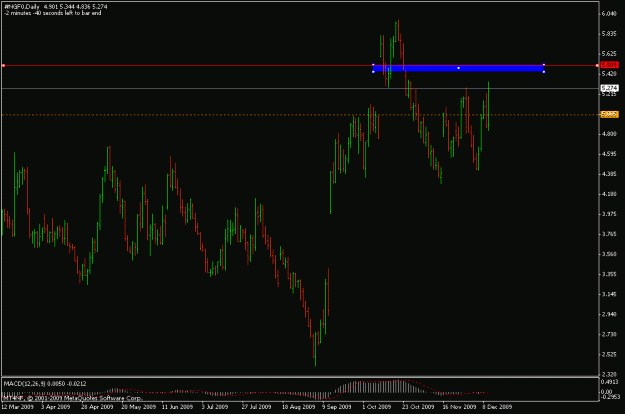625x414 pixels.
Task: Click the 2.730 price scale label
Action: tap(609, 334)
